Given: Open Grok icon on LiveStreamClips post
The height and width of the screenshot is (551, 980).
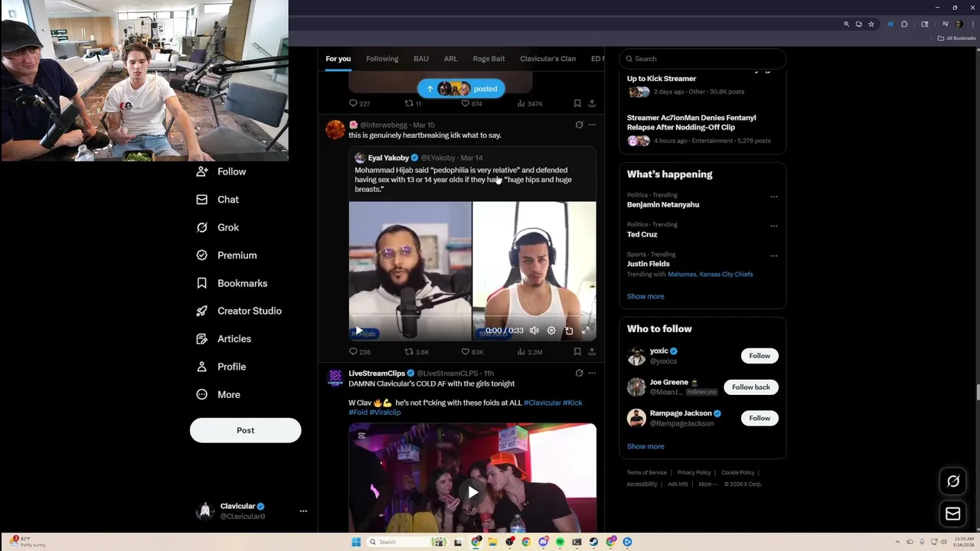Looking at the screenshot, I should (x=579, y=373).
